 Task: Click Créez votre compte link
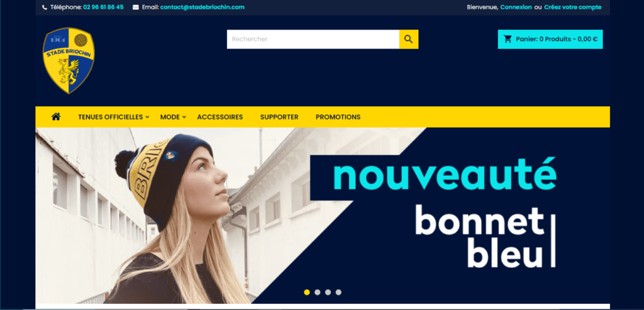(x=573, y=7)
